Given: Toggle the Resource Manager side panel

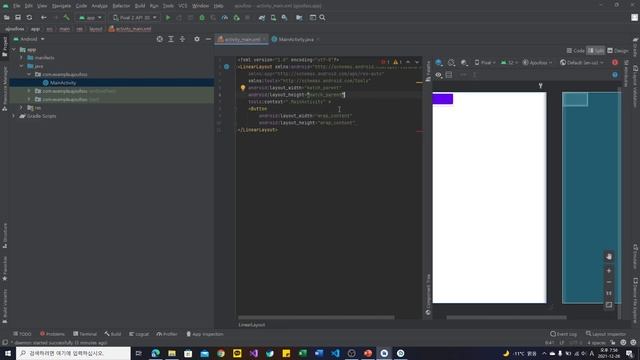Looking at the screenshot, I should click(4, 90).
